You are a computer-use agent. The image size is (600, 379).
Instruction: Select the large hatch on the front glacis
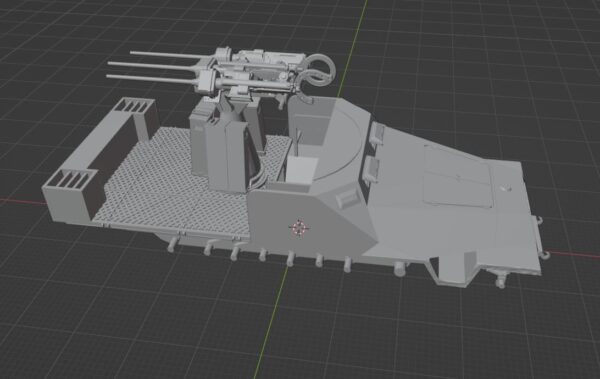point(459,176)
